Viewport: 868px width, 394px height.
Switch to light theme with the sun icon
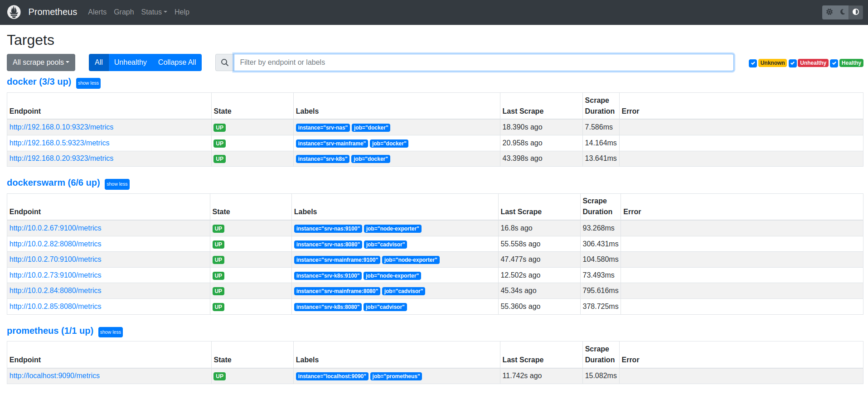[x=829, y=12]
